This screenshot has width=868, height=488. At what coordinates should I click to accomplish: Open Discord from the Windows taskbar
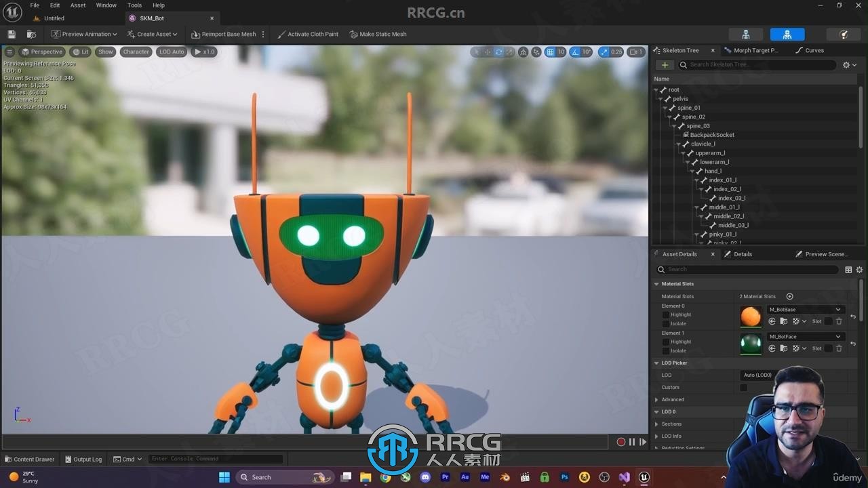pyautogui.click(x=425, y=477)
